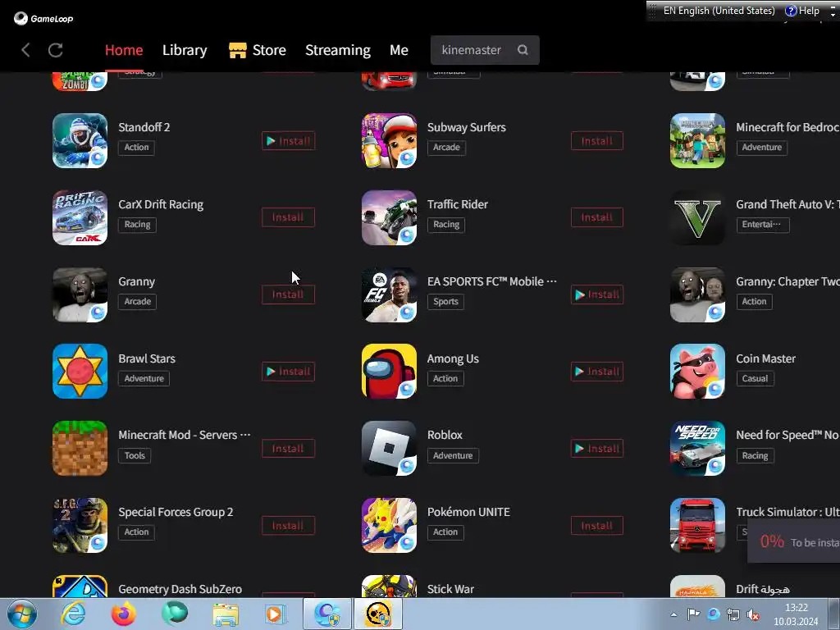Click the Sports tag under EA SPORTS FC
Screen dimensions: 840x630
445,302
